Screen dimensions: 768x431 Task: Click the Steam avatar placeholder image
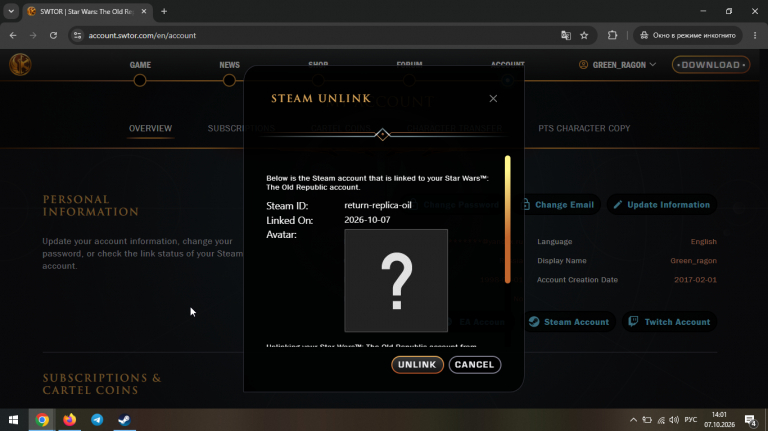point(396,281)
